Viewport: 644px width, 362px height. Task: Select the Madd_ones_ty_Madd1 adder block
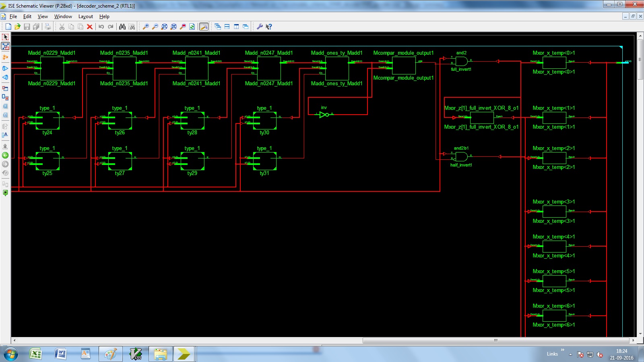click(x=337, y=68)
